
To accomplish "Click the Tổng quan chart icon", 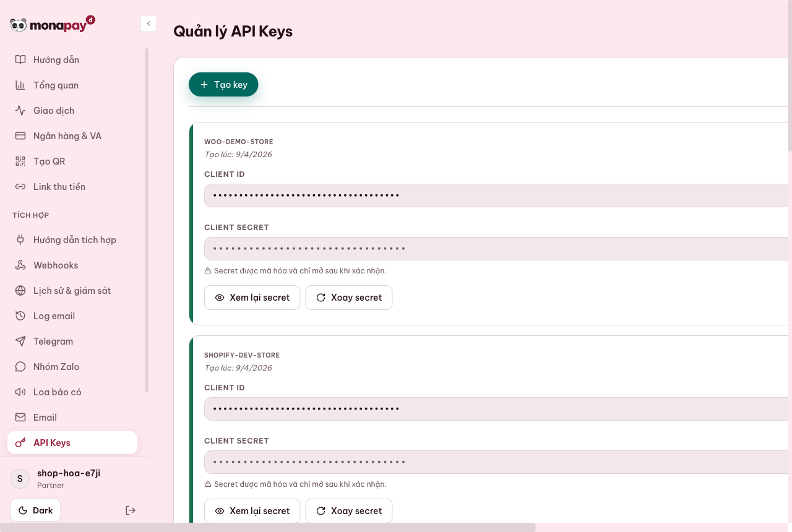I will click(x=20, y=85).
